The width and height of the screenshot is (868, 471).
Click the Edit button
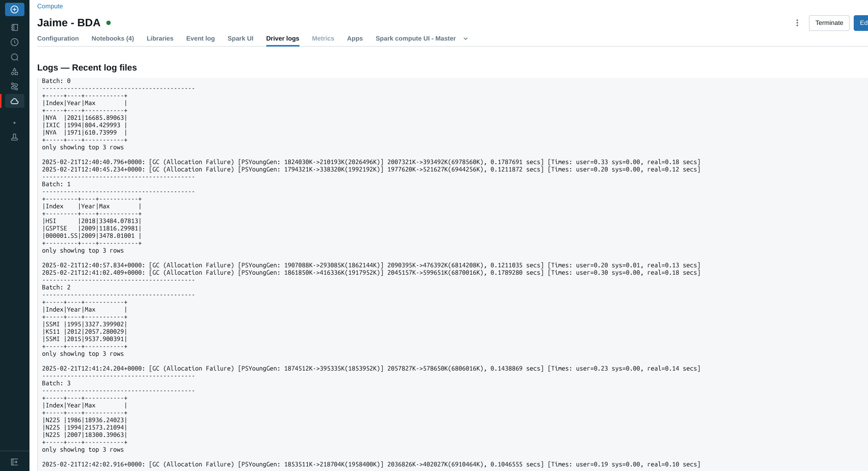[x=861, y=23]
